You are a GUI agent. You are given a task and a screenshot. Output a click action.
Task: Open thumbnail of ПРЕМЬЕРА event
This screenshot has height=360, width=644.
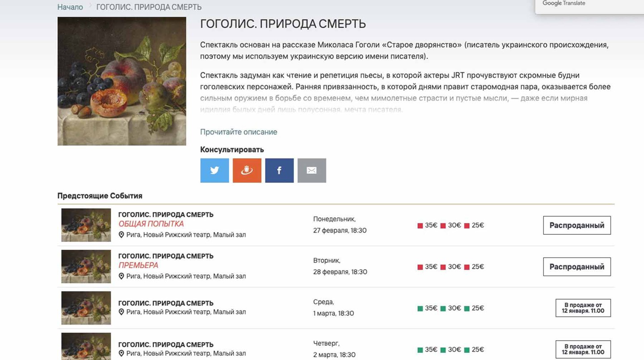tap(86, 267)
